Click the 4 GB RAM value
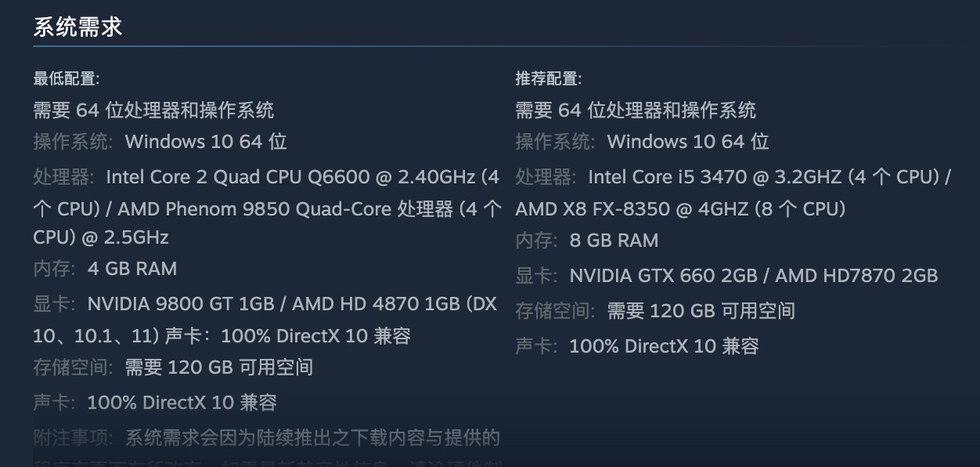The height and width of the screenshot is (467, 980). [132, 269]
